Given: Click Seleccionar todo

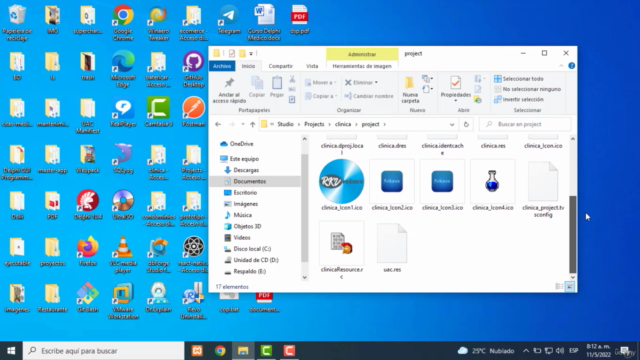Looking at the screenshot, I should 519,79.
